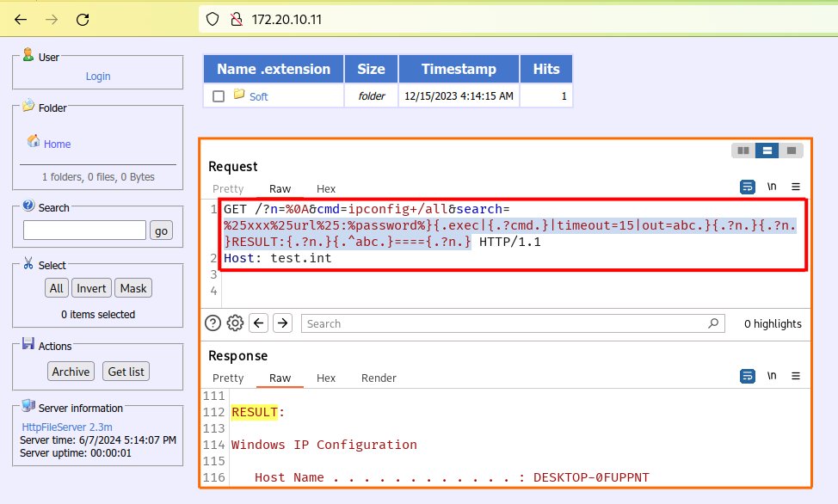Click the 'Server uptime: 00:00:01' text
838x504 pixels.
coord(76,452)
